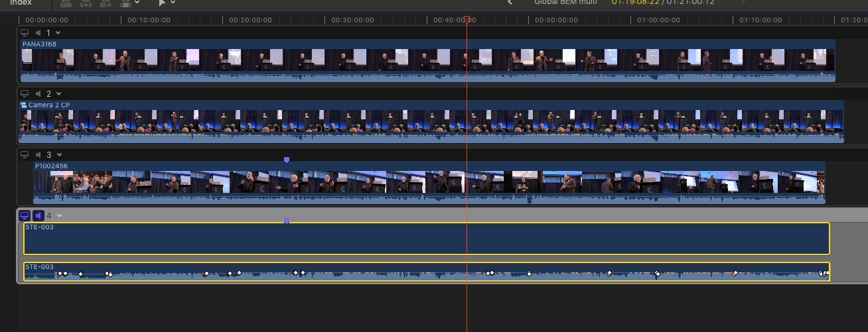Set angle 2 as video monitoring angle
868x332 pixels.
click(25, 94)
